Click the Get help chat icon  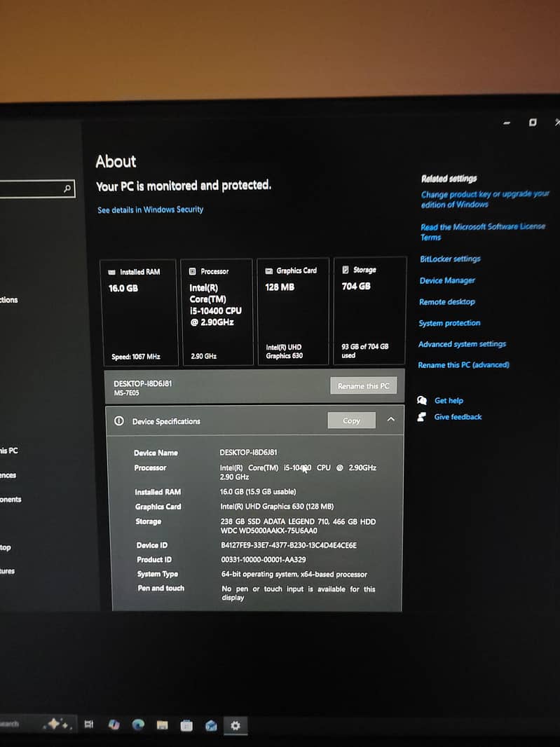(422, 400)
